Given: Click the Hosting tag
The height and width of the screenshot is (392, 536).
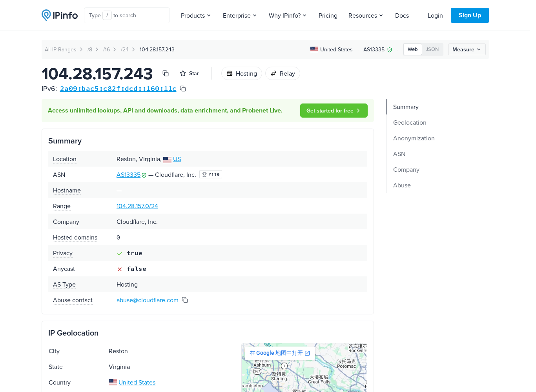Looking at the screenshot, I should [x=242, y=73].
